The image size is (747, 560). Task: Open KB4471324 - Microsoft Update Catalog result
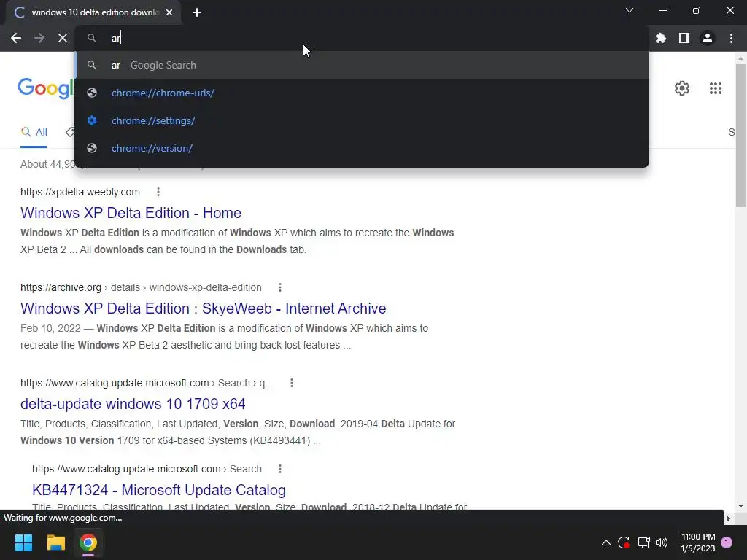point(159,490)
